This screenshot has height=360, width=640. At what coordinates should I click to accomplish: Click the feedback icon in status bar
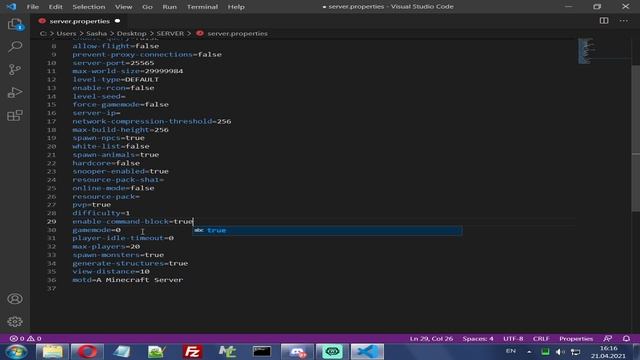coord(608,338)
